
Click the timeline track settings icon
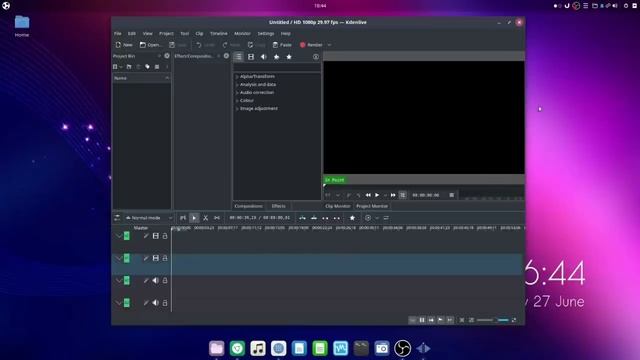click(x=117, y=218)
